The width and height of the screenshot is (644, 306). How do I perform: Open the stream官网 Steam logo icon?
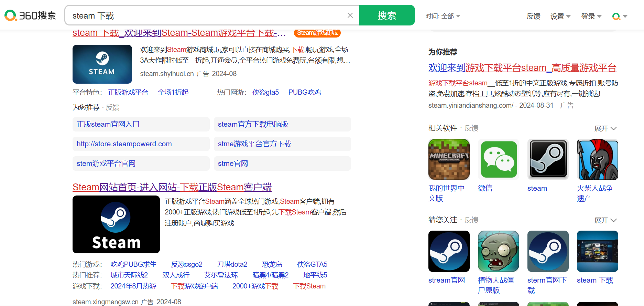click(449, 251)
